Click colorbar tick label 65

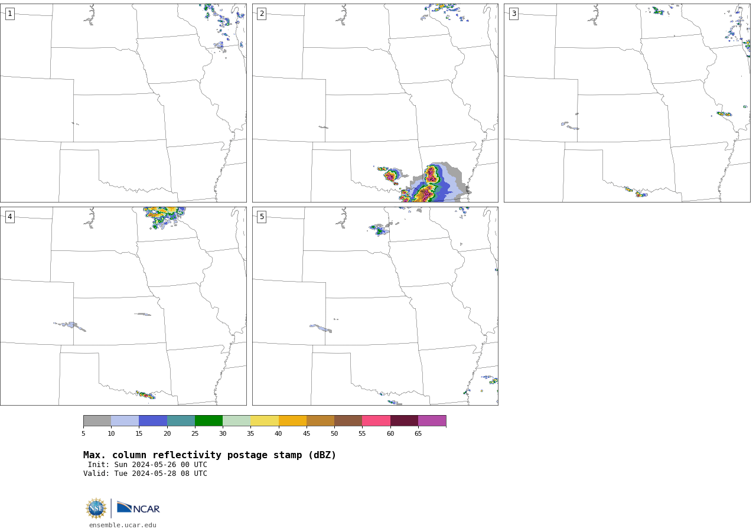[418, 434]
